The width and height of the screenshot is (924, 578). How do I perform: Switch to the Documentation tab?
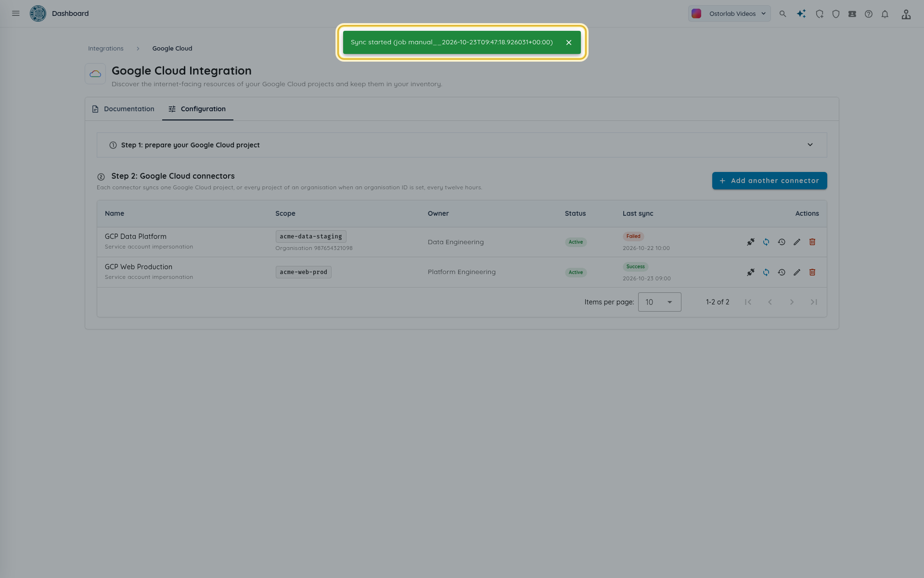123,109
